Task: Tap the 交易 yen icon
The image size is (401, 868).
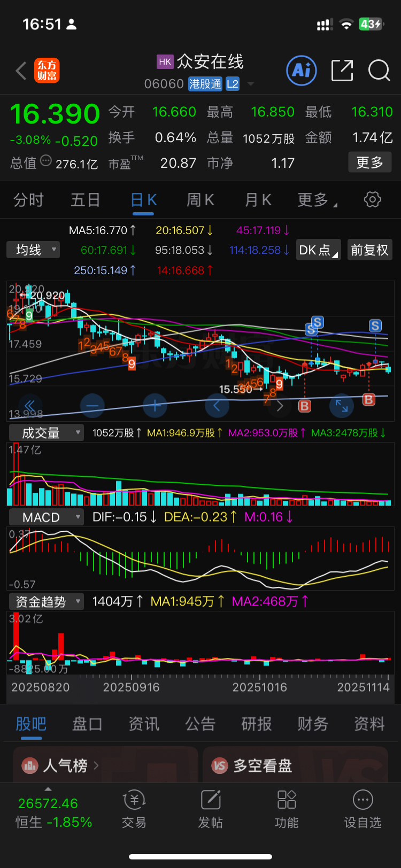Action: click(134, 800)
